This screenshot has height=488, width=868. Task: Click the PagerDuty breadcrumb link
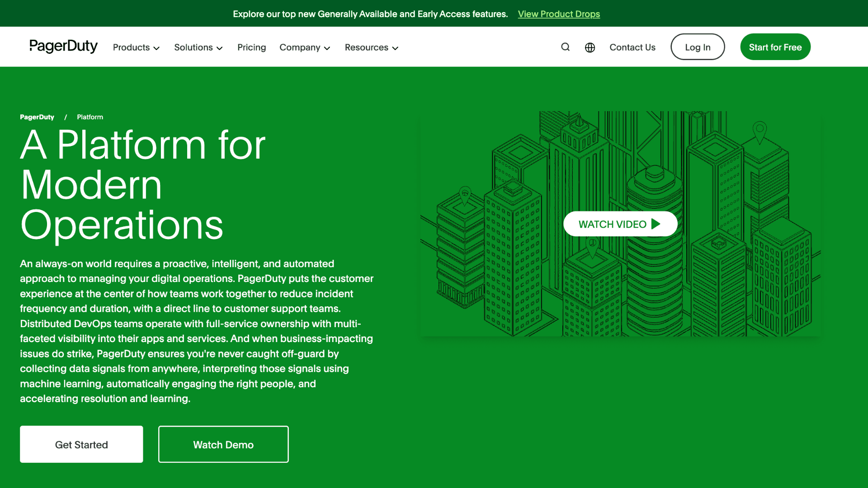pos(37,117)
